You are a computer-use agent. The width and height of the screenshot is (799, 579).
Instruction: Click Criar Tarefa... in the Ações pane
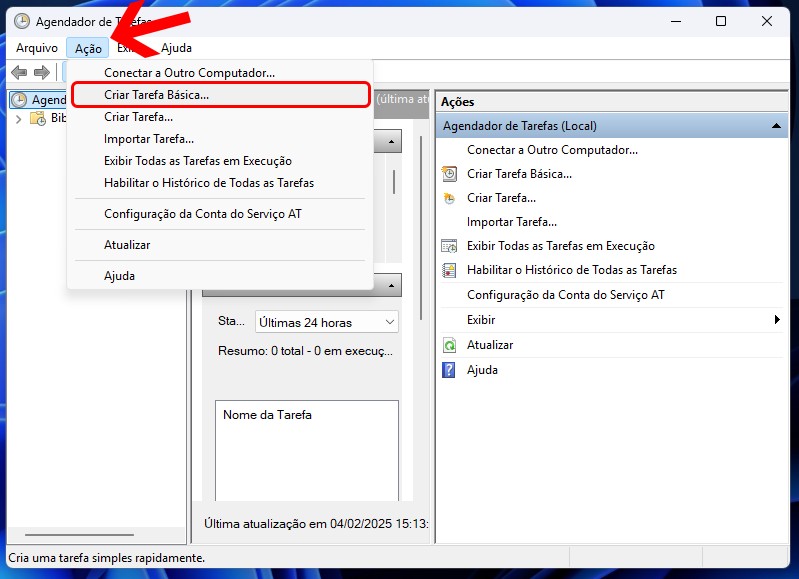pyautogui.click(x=501, y=198)
